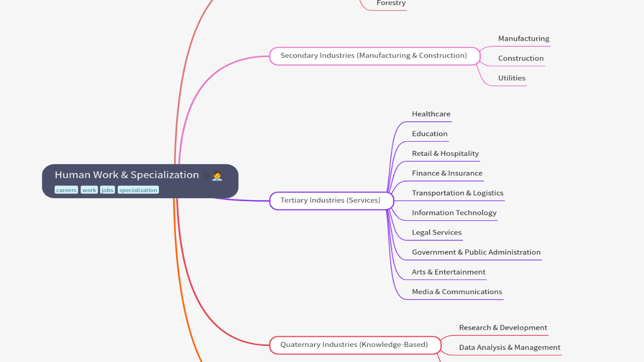Select the Utilities leaf node
The image size is (644, 362).
pos(512,78)
